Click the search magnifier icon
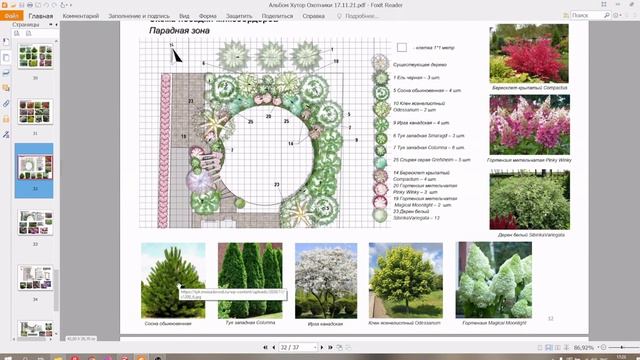 (x=607, y=15)
